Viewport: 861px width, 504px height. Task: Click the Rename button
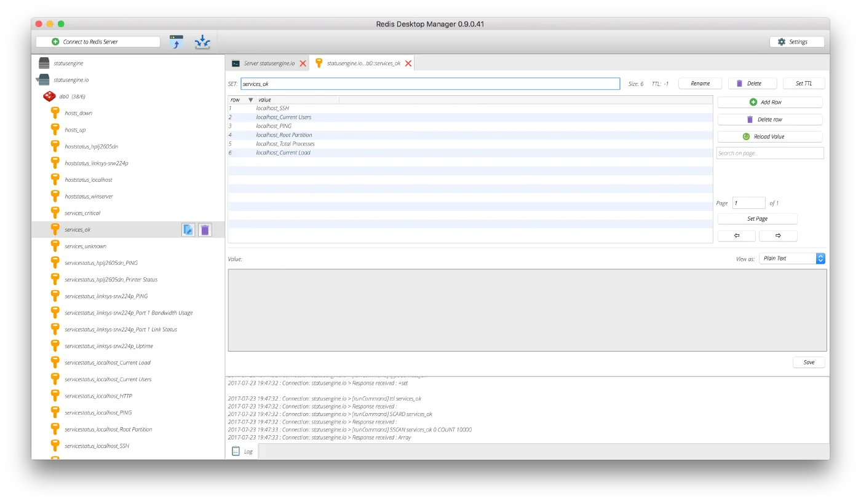[700, 84]
